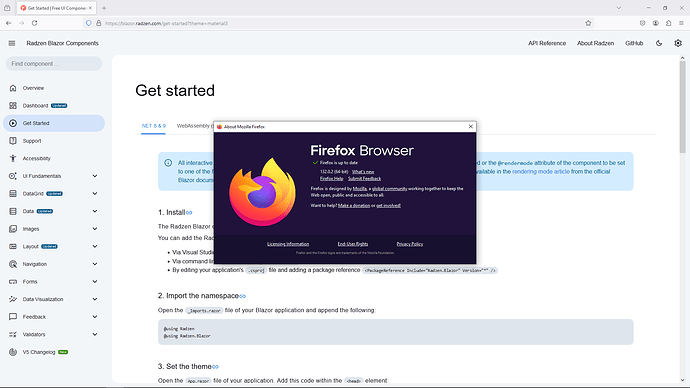The width and height of the screenshot is (690, 388).
Task: Open the API Reference menu link
Action: coord(547,43)
